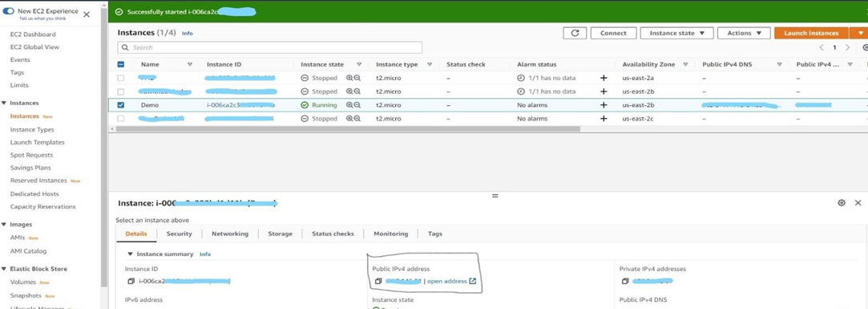Dismiss the New EC2 Experience banner
Screen dimensions: 868x309
click(87, 14)
